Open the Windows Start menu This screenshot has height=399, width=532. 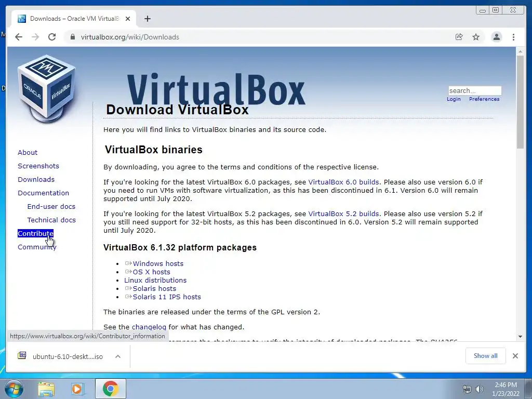pos(14,389)
